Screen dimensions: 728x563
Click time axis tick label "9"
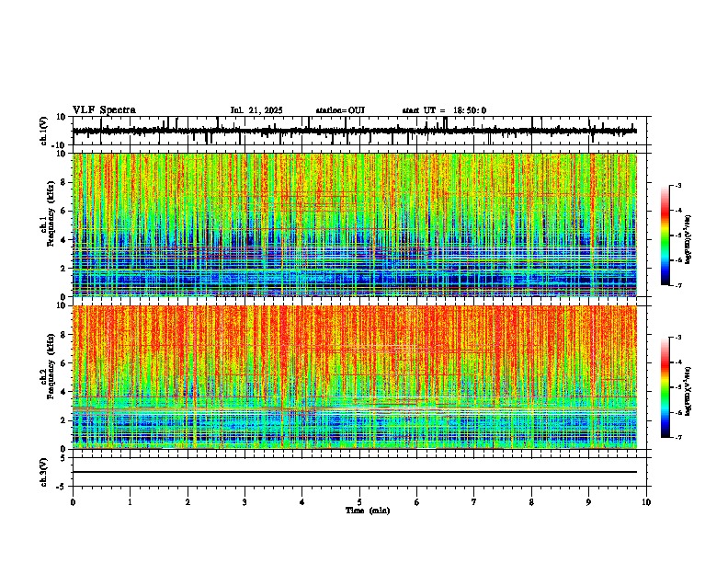pos(588,502)
